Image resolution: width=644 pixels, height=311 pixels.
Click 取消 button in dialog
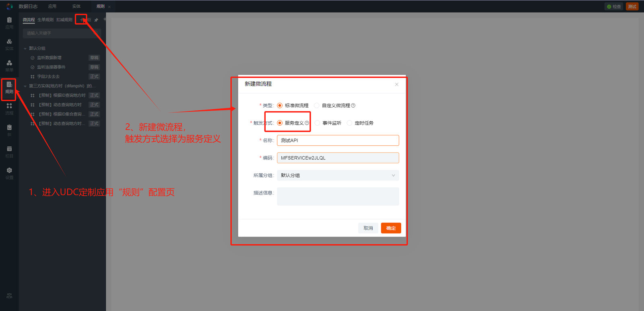click(368, 228)
